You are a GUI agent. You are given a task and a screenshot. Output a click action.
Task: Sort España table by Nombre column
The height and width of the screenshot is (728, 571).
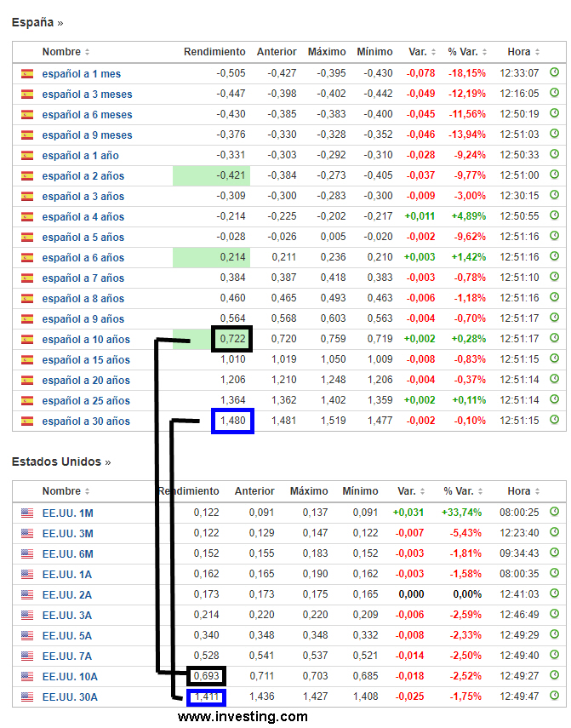tap(66, 52)
